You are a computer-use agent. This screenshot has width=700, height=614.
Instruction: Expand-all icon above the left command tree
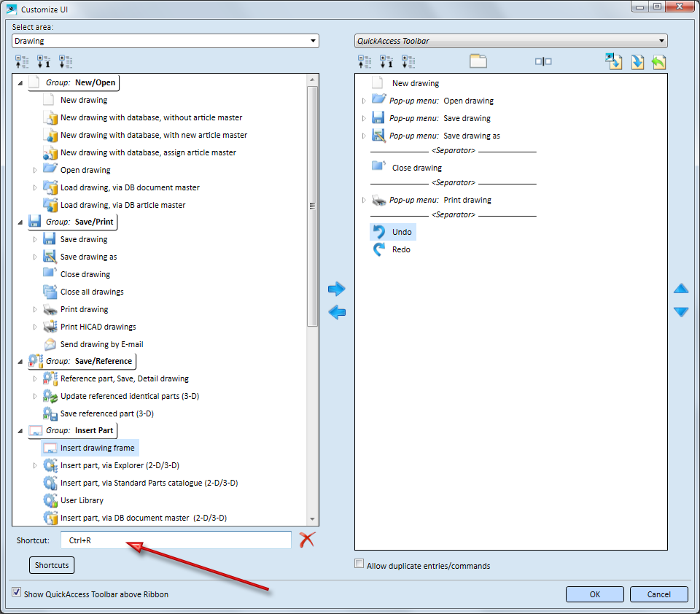click(x=66, y=62)
